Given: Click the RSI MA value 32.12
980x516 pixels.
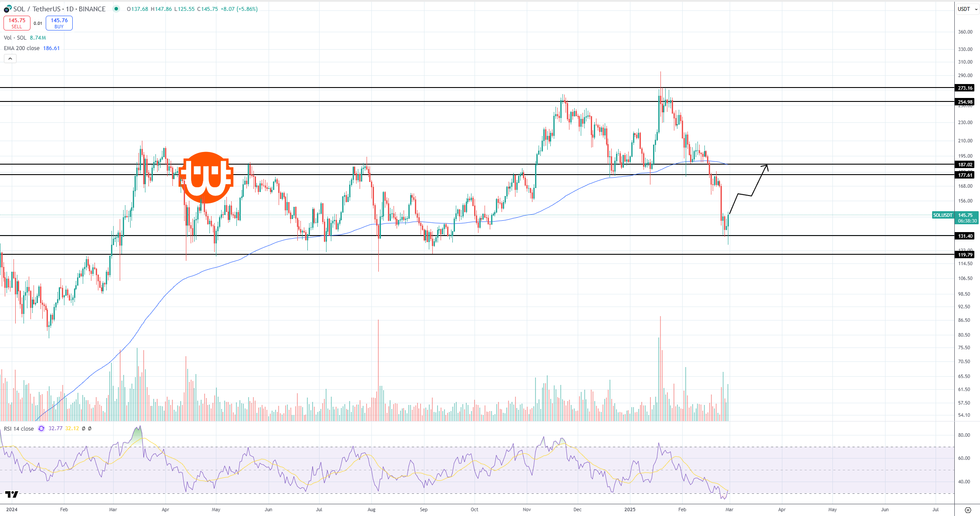Looking at the screenshot, I should point(72,428).
